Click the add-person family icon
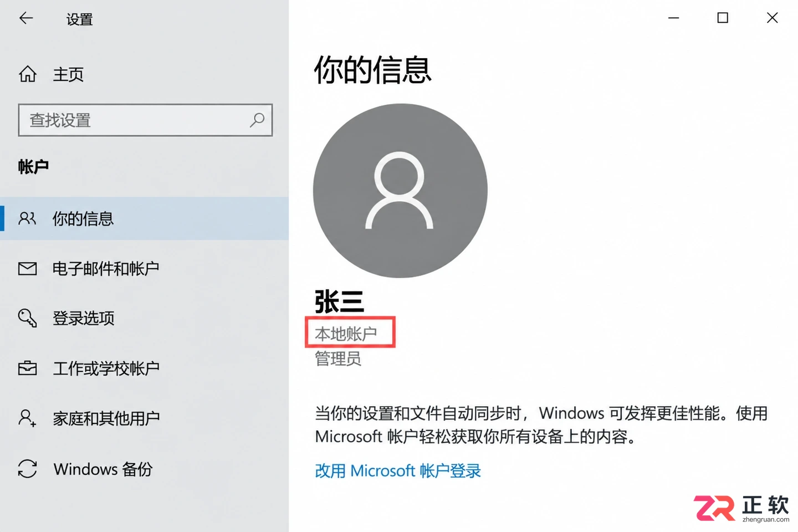 (x=27, y=418)
